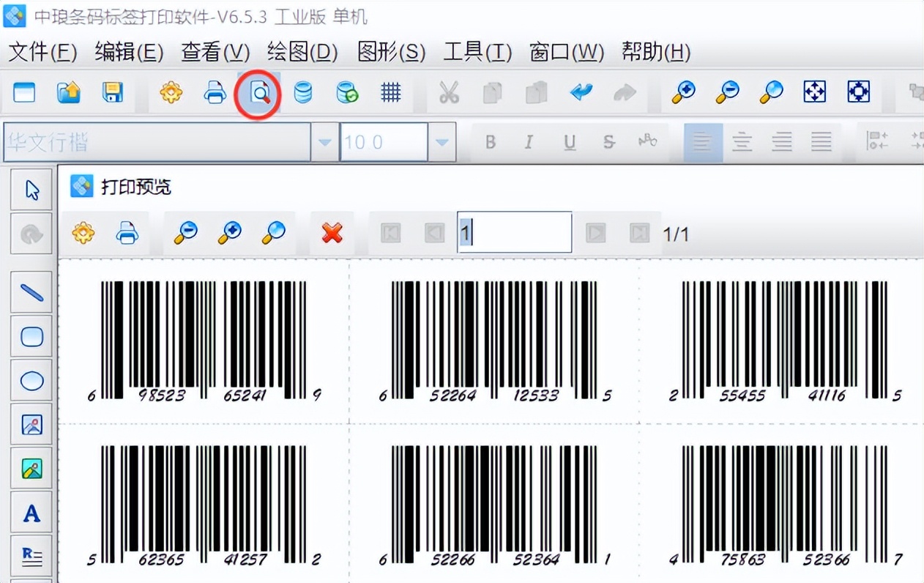Viewport: 924px width, 583px height.
Task: Open the 查看(V) menu
Action: pos(215,52)
